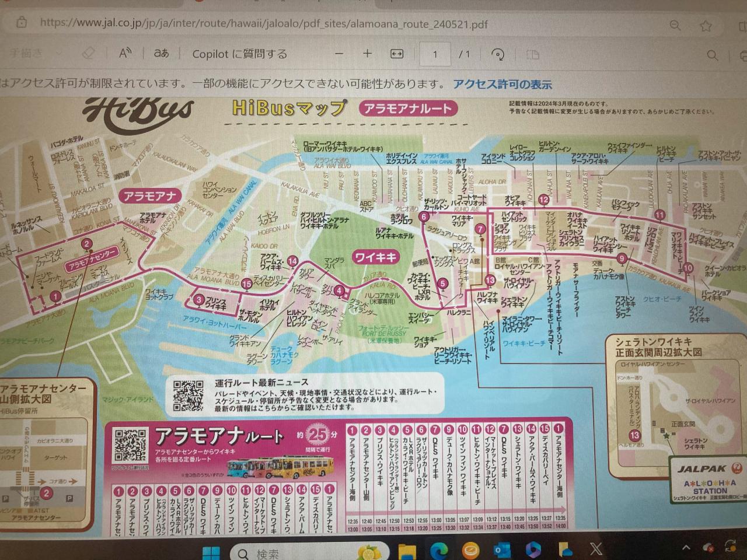Viewport: 747px width, 560px height.
Task: Search the PDF with the magnifier icon
Action: click(713, 55)
